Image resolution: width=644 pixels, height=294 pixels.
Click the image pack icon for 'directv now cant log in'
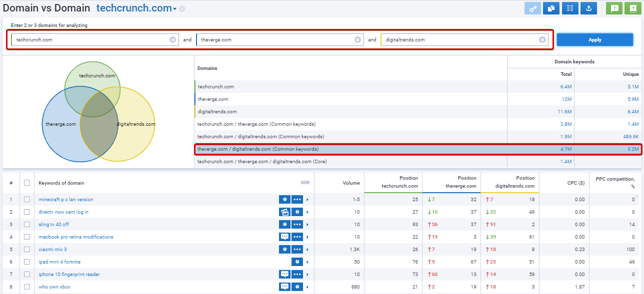(284, 212)
